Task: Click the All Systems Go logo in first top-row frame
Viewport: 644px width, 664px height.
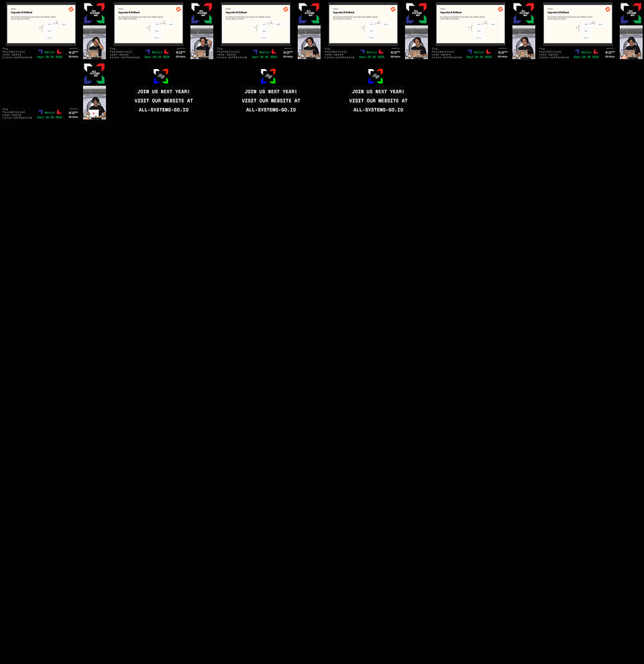Action: [x=94, y=13]
